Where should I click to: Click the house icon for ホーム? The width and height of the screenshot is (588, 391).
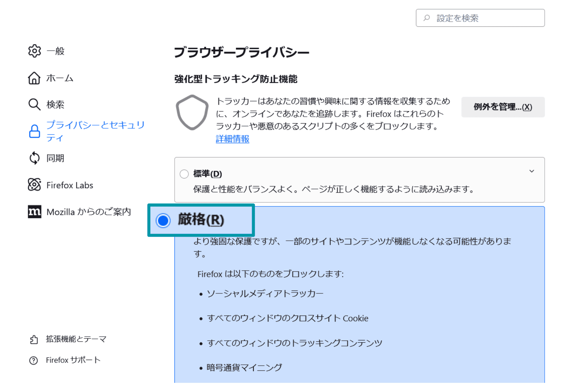coord(34,78)
